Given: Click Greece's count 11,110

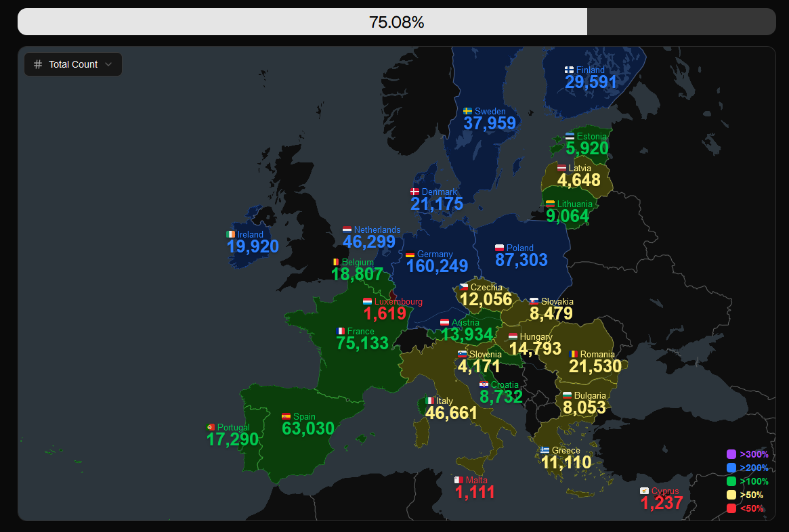Looking at the screenshot, I should pyautogui.click(x=567, y=462).
